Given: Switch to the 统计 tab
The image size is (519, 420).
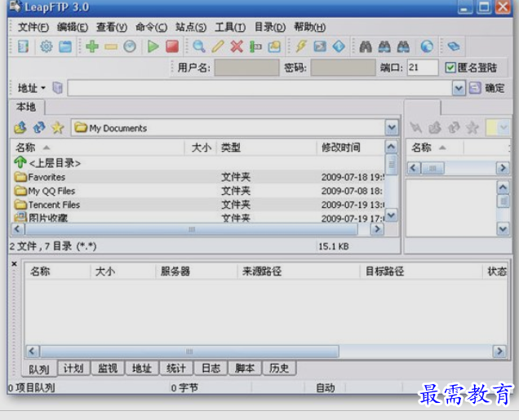Looking at the screenshot, I should click(x=176, y=368).
